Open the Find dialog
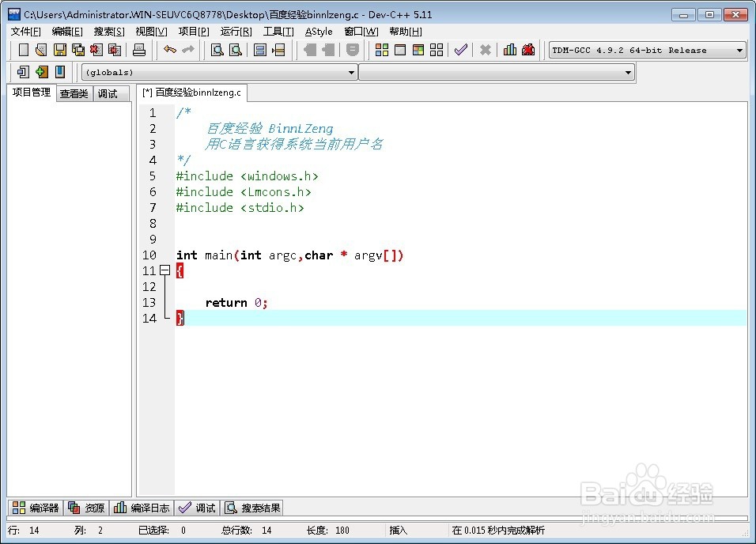The height and width of the screenshot is (544, 756). click(x=217, y=50)
